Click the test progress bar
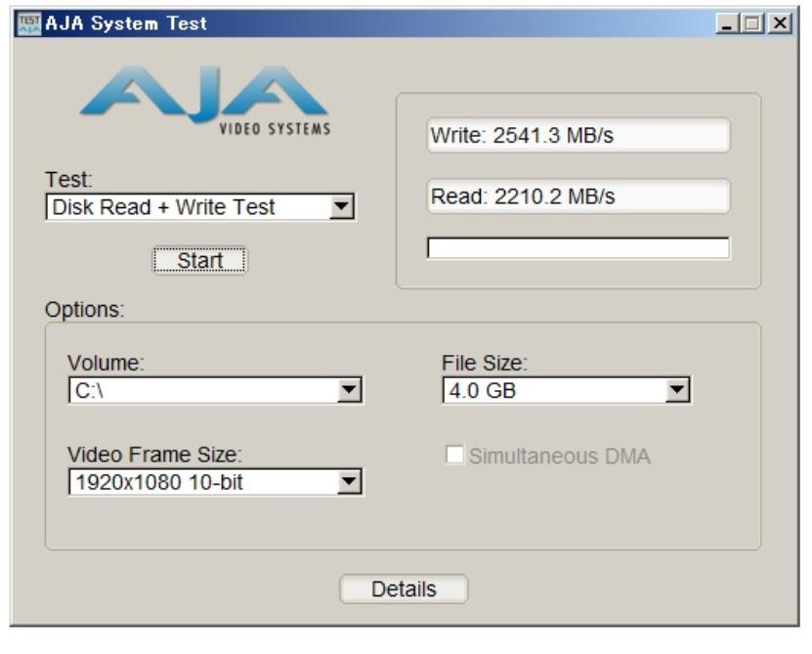 coord(577,248)
